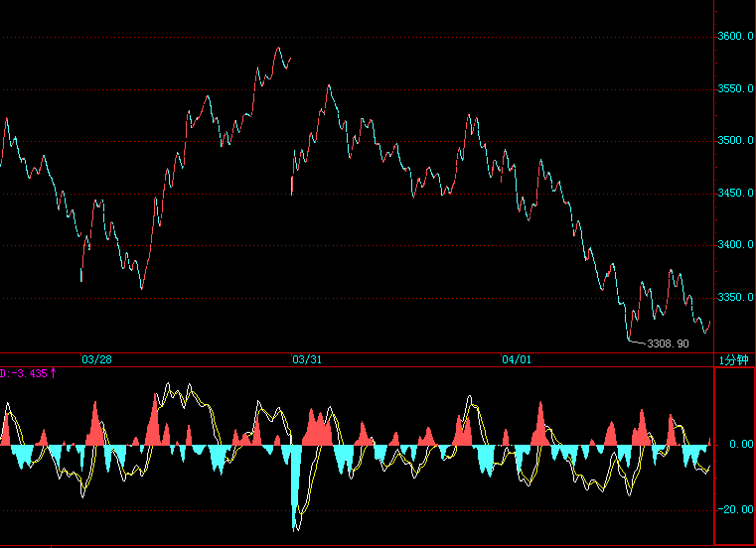The height and width of the screenshot is (548, 756).
Task: Select the 03/28 date marker
Action: 96,359
